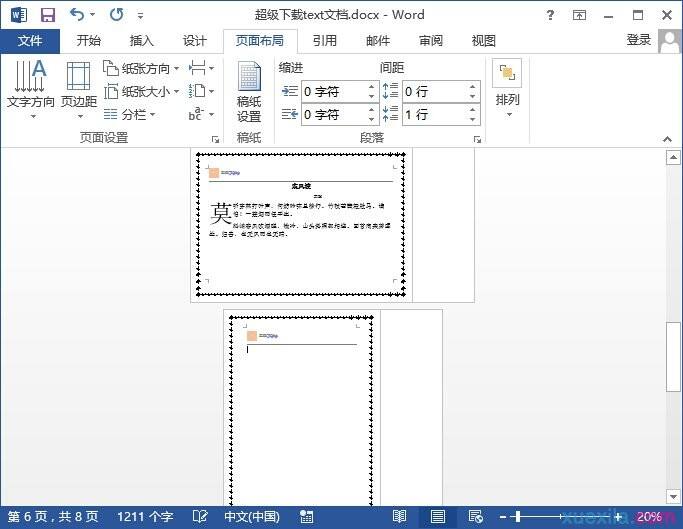Click the vertical scrollbar up arrow
The height and width of the screenshot is (529, 683).
pos(673,158)
